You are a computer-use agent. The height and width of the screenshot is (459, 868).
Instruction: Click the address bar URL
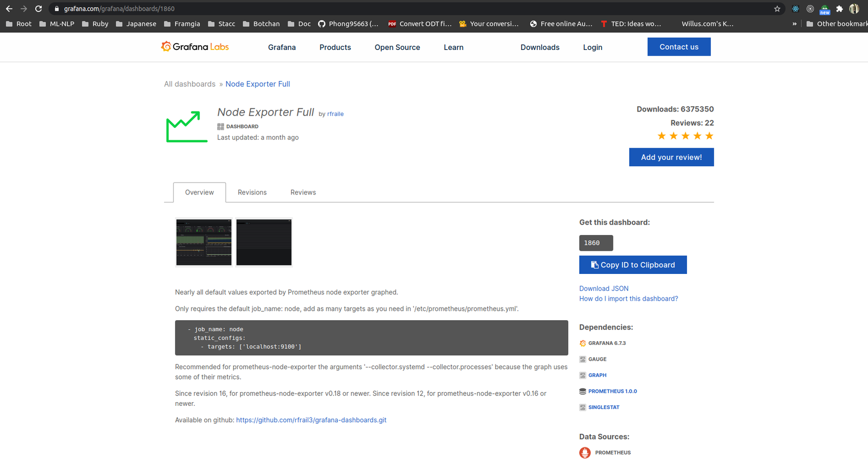point(119,8)
